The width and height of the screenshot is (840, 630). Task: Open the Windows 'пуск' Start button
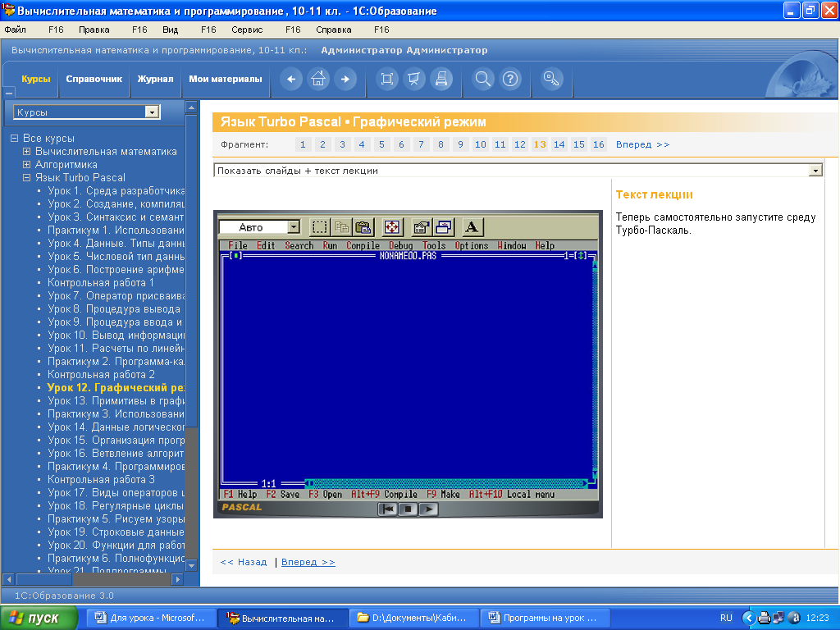pyautogui.click(x=39, y=618)
